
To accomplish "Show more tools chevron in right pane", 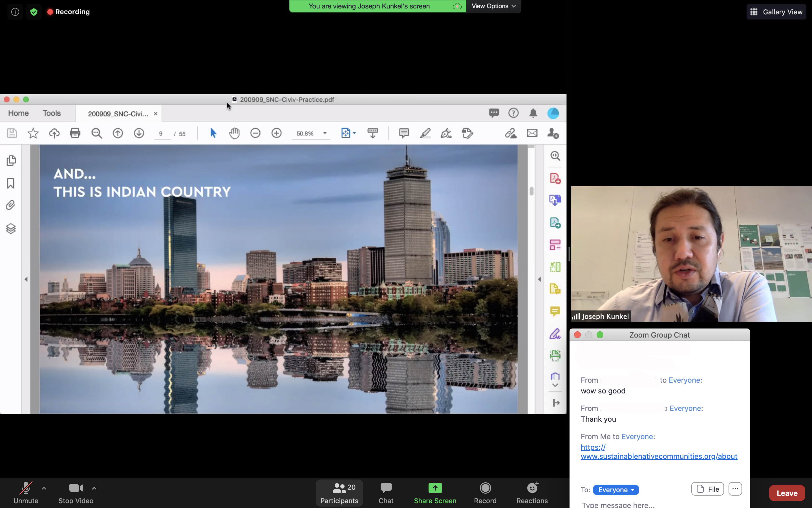I will (x=555, y=385).
